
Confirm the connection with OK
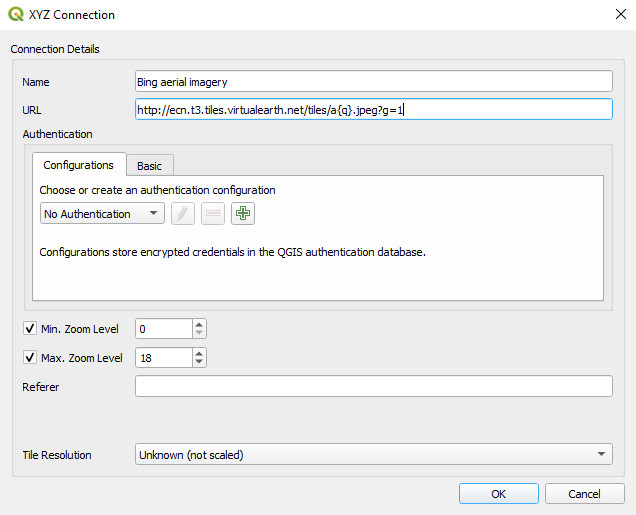tap(498, 494)
